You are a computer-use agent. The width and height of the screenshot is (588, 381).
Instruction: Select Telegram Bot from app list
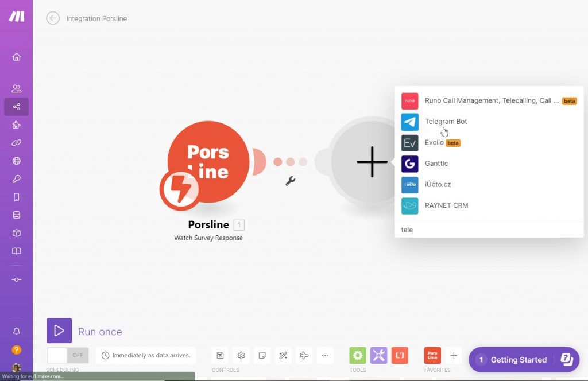(489, 122)
